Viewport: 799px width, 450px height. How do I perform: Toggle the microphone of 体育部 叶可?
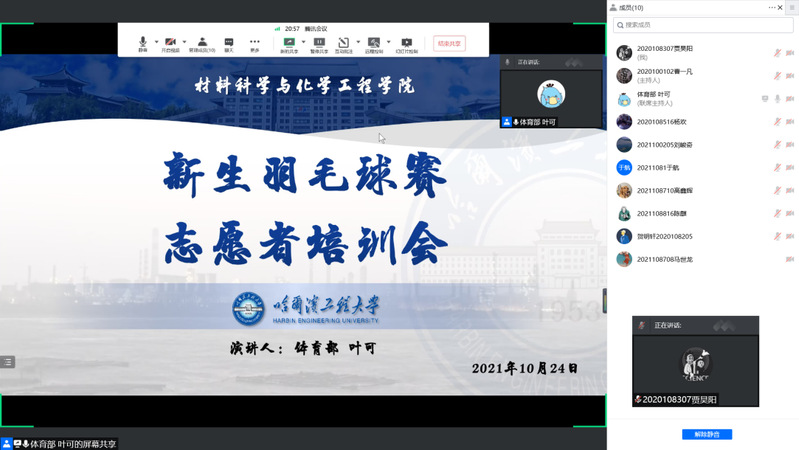777,98
